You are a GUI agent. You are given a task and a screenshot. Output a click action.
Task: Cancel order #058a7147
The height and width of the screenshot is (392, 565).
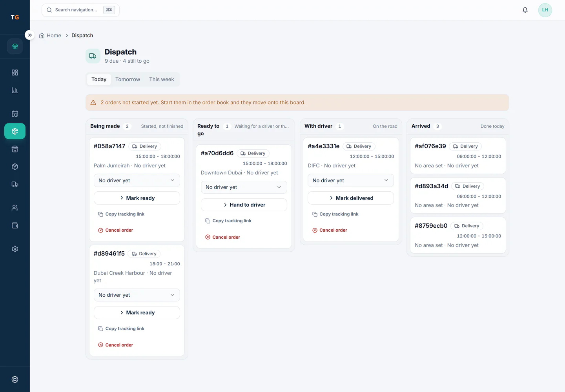[116, 230]
